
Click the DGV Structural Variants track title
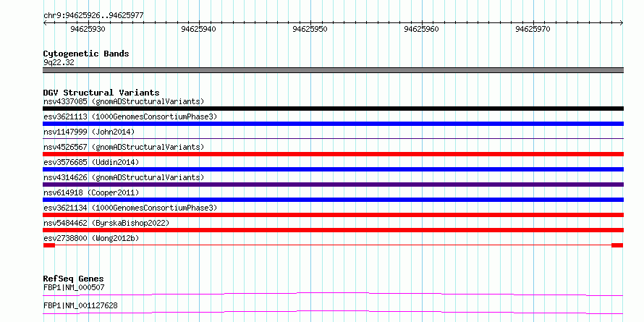point(101,93)
